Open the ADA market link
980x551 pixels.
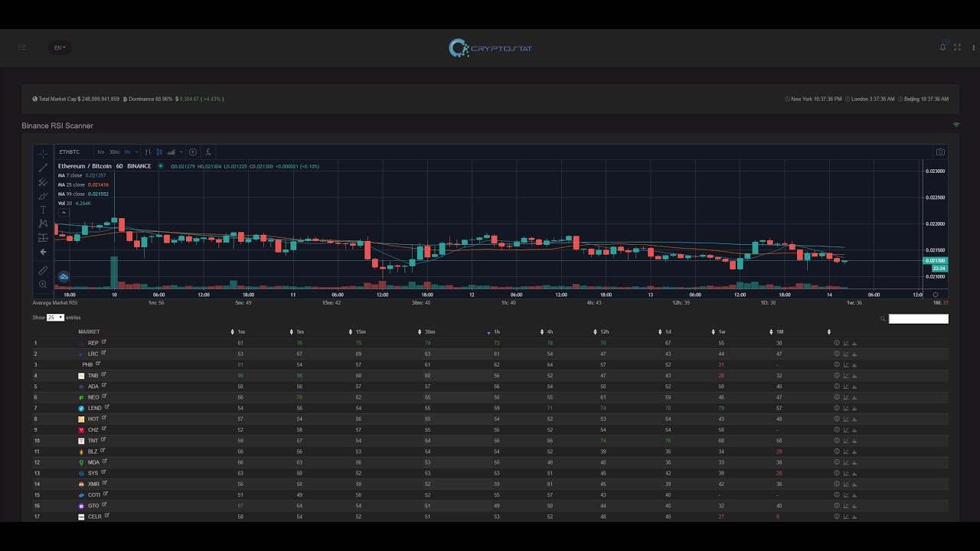pos(93,386)
